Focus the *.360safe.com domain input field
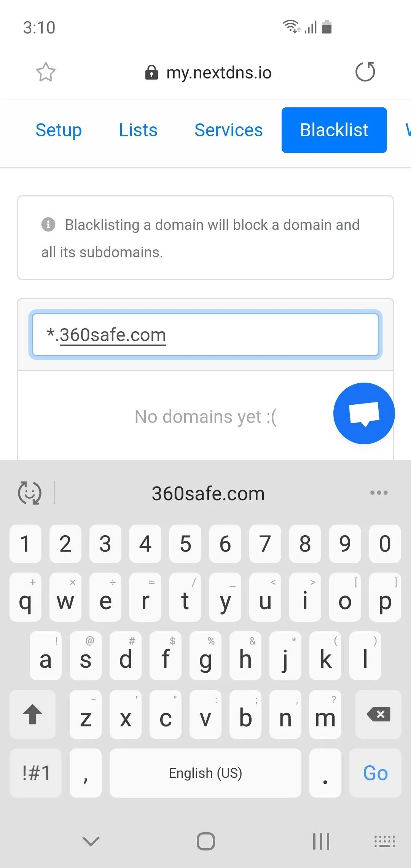Viewport: 411px width, 868px height. (205, 335)
